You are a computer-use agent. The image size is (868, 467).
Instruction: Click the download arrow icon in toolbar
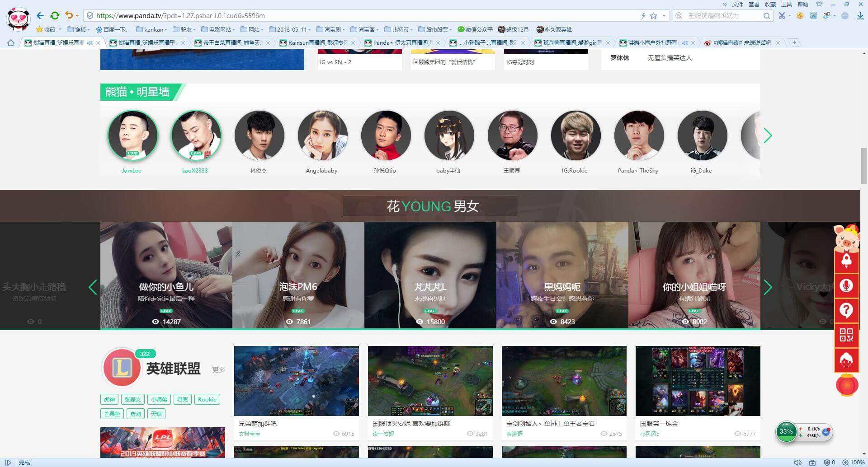[859, 16]
